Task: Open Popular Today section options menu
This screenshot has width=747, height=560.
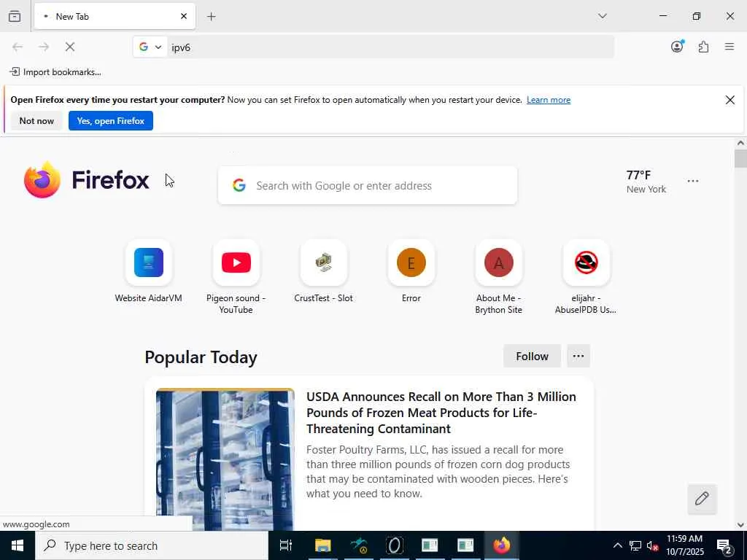Action: tap(578, 356)
